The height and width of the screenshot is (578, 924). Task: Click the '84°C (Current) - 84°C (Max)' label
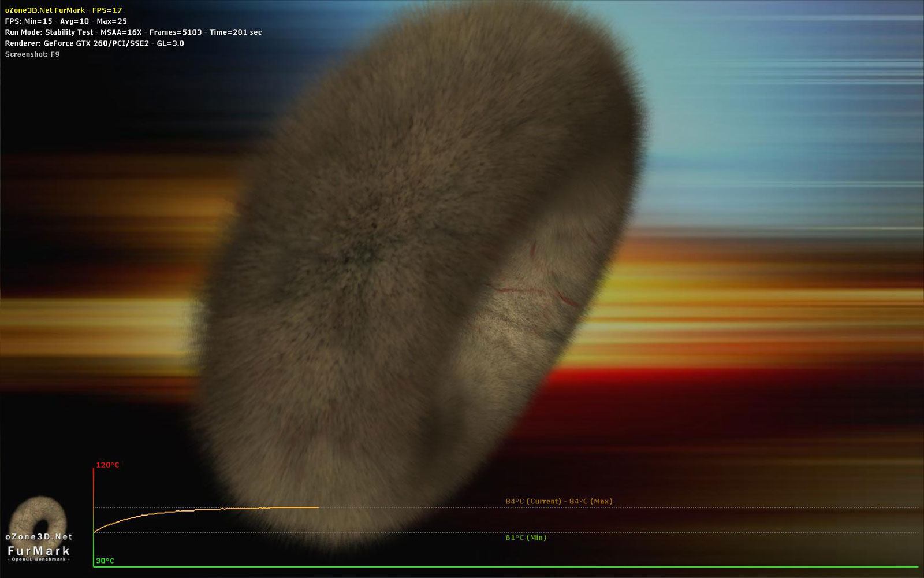[559, 501]
